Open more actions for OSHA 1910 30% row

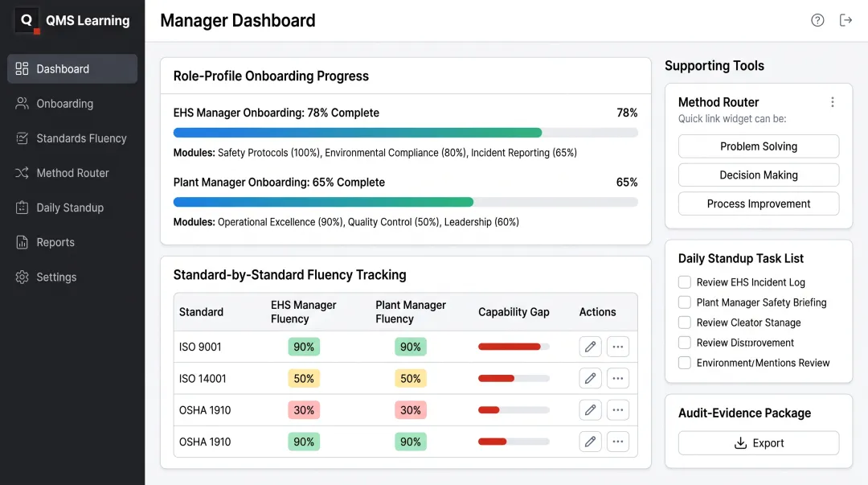click(x=618, y=410)
